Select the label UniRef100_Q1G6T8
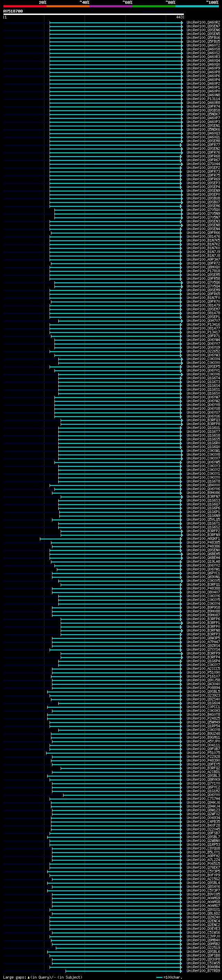Image resolution: width=222 pixels, height=980 pixels. click(x=203, y=481)
